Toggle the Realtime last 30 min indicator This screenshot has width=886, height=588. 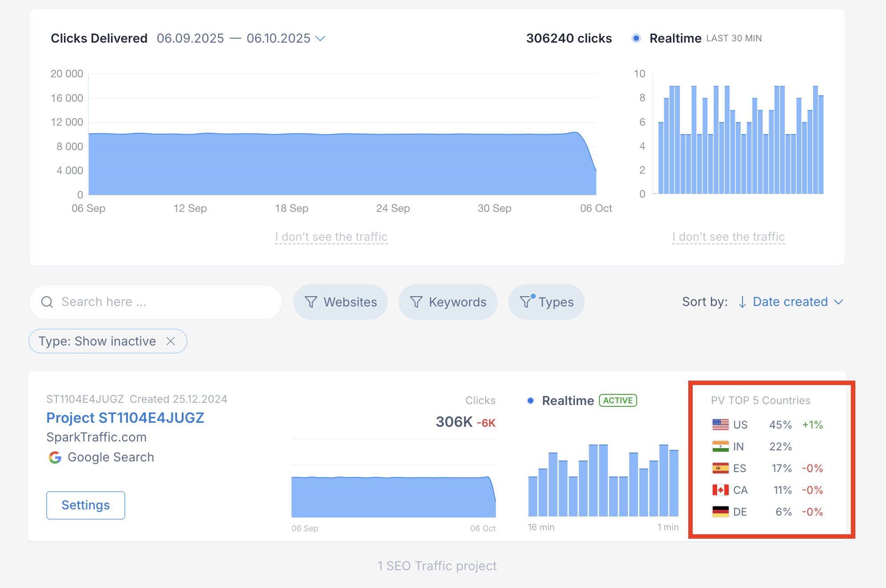click(636, 38)
